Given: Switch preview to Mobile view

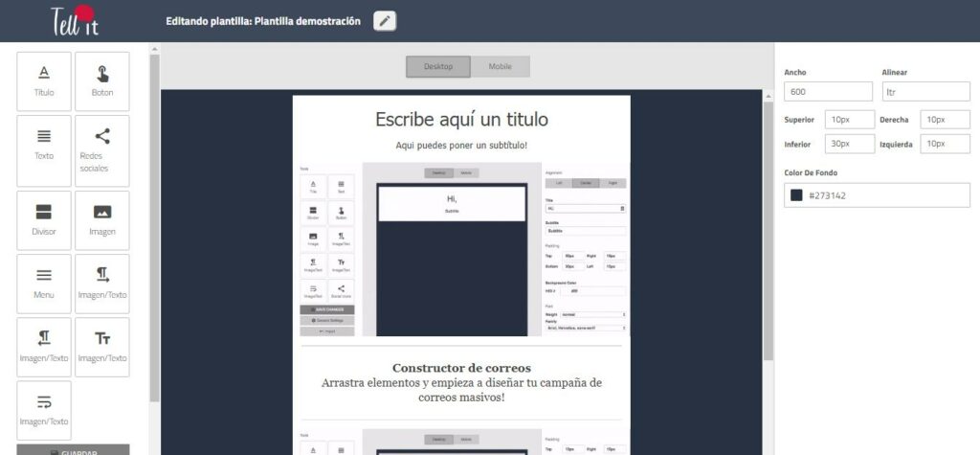Looking at the screenshot, I should coord(500,66).
